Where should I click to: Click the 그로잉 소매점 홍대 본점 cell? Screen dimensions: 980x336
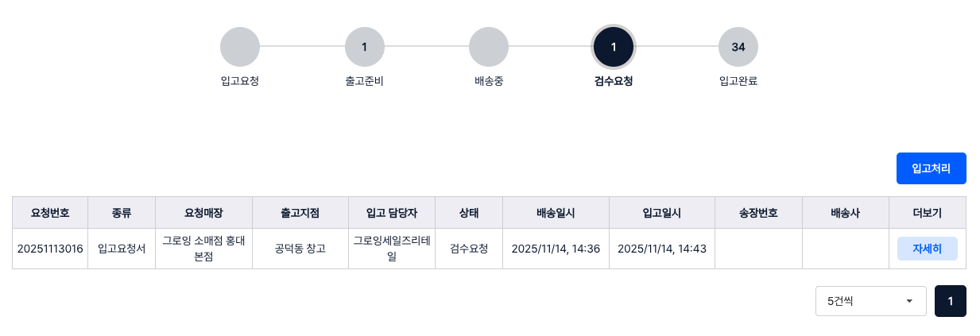pyautogui.click(x=203, y=249)
